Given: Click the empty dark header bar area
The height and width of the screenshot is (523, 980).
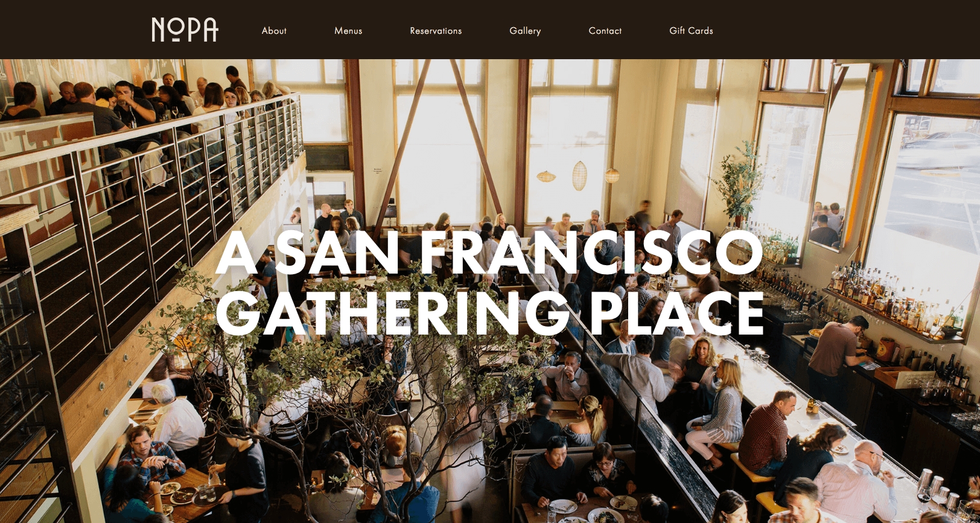Looking at the screenshot, I should tap(845, 30).
